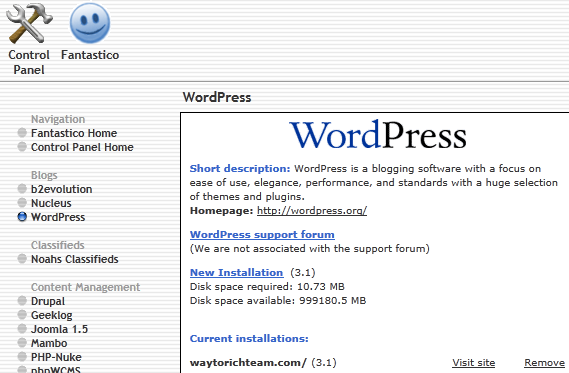Click the Current installations heading
This screenshot has width=569, height=373.
(249, 339)
